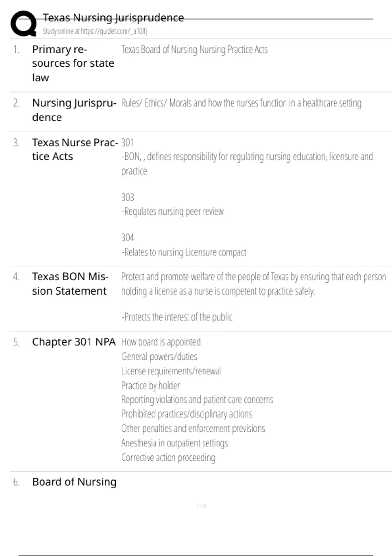
Task: Click the Texas Nursing Jurisprudence title
Action: (x=113, y=18)
